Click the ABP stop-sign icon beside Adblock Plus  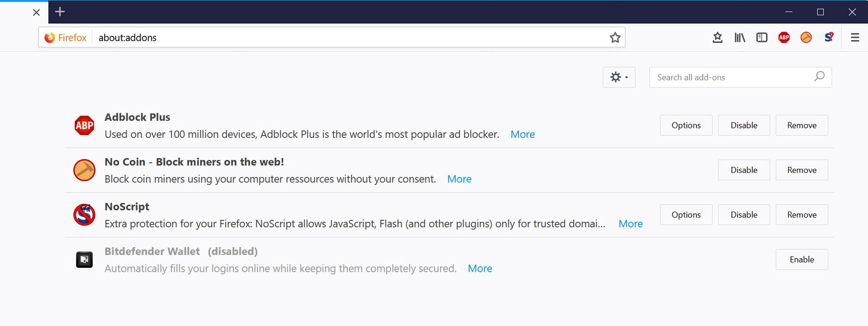pos(84,125)
